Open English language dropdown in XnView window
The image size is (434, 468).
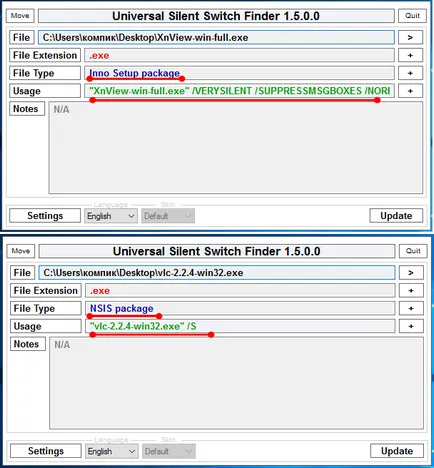111,216
